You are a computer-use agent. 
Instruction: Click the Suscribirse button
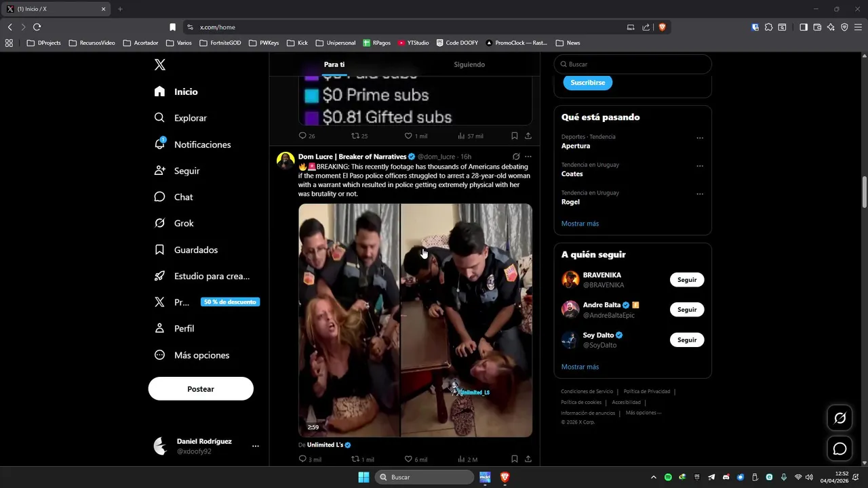tap(588, 82)
